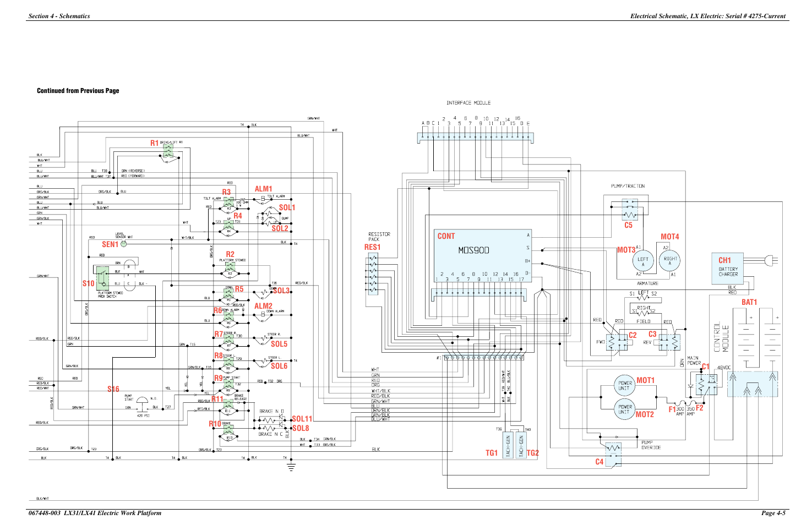Click the MOT3 label
Image resolution: width=812 pixels, height=525 pixels.
626,250
